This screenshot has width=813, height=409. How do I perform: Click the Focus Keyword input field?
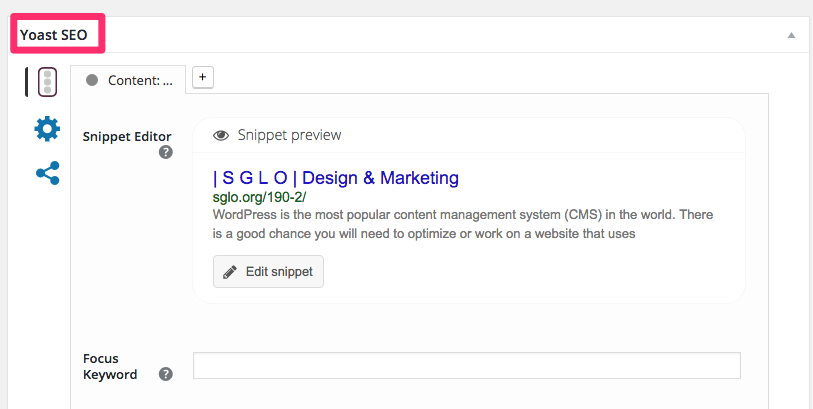tap(467, 365)
